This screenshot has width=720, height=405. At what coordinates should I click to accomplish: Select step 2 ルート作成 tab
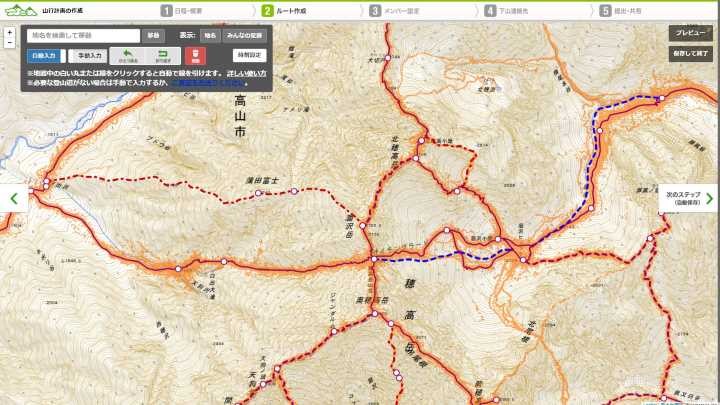pos(284,11)
